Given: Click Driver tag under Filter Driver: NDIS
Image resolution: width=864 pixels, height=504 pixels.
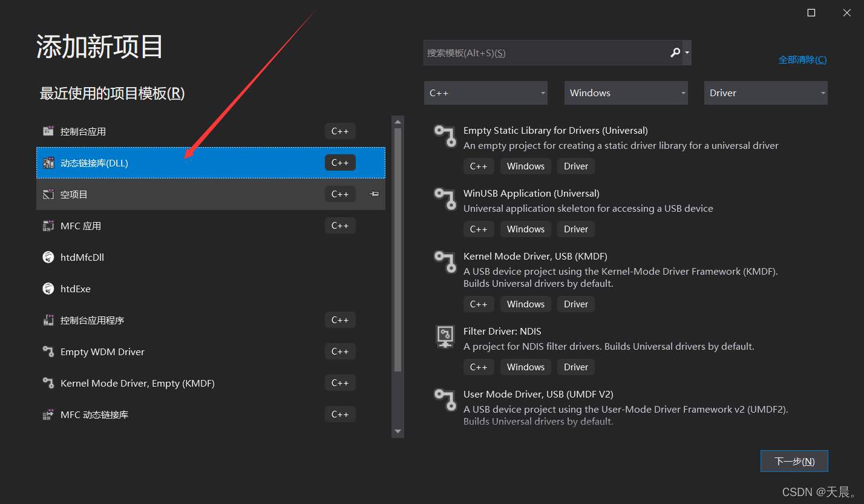Looking at the screenshot, I should 576,367.
